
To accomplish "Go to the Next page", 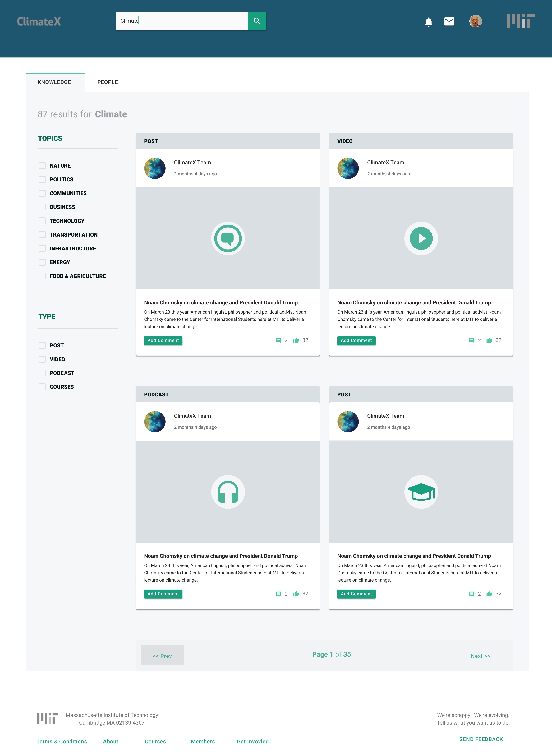I will tap(480, 656).
